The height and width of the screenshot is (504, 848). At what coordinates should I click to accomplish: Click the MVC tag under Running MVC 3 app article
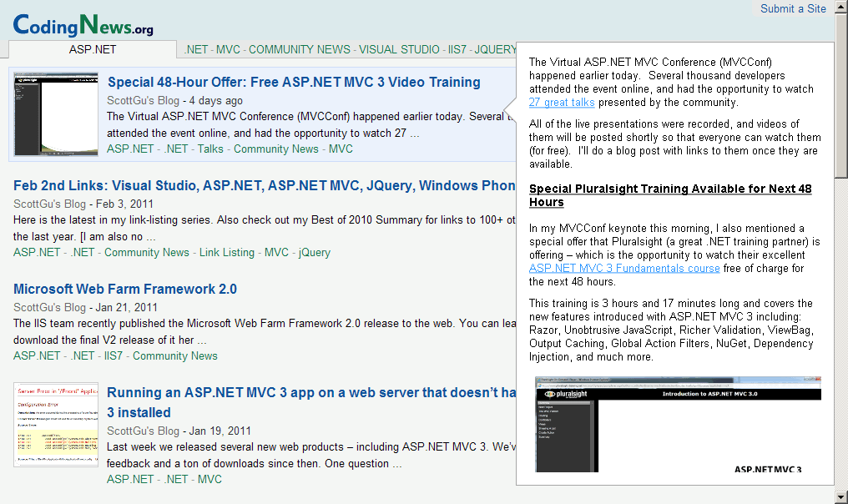tap(209, 479)
